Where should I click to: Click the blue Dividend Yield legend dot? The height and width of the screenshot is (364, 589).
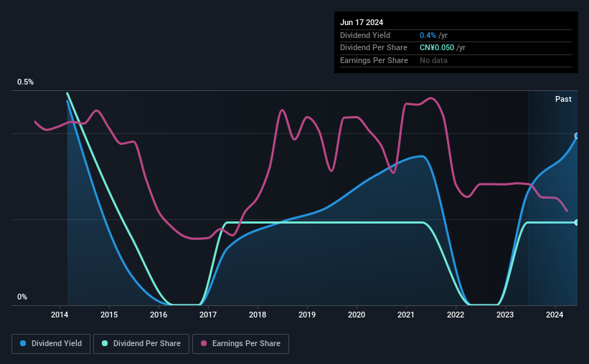[x=23, y=343]
